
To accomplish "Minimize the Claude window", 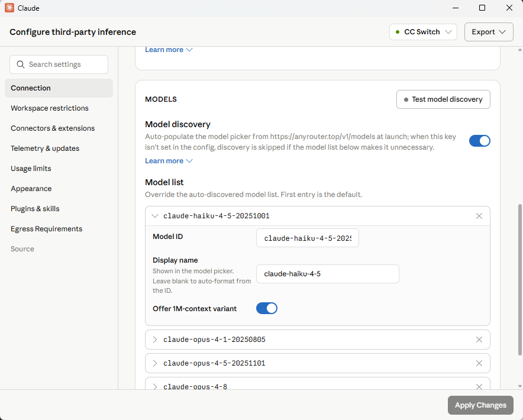I will point(456,8).
